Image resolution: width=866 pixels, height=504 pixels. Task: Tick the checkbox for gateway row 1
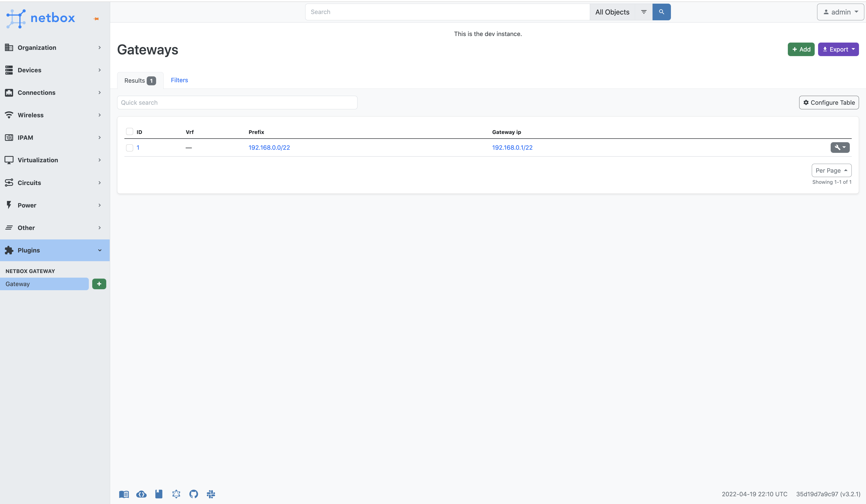click(129, 148)
